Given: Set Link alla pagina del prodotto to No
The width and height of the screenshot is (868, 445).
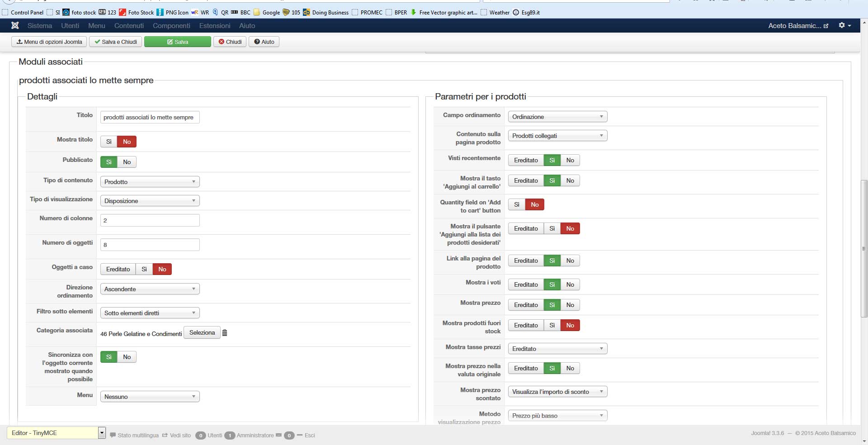Looking at the screenshot, I should [x=571, y=261].
